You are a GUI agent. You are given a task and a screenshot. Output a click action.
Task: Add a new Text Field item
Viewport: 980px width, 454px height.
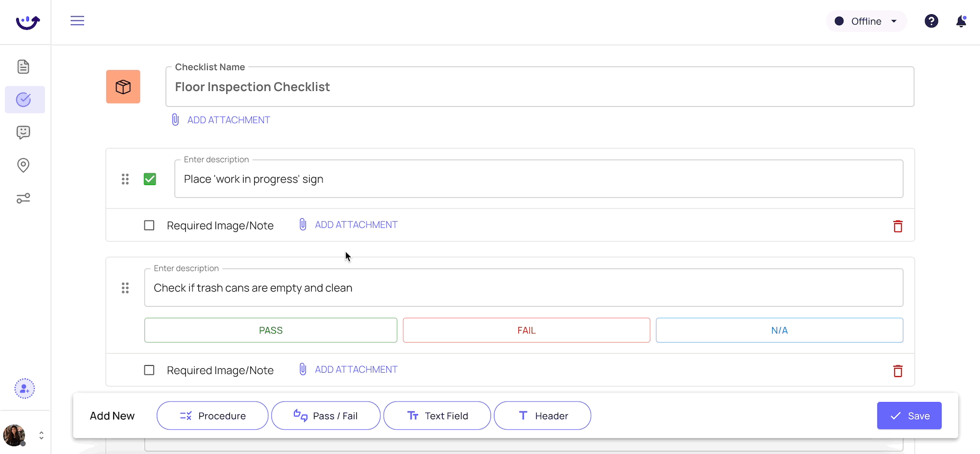(x=437, y=416)
